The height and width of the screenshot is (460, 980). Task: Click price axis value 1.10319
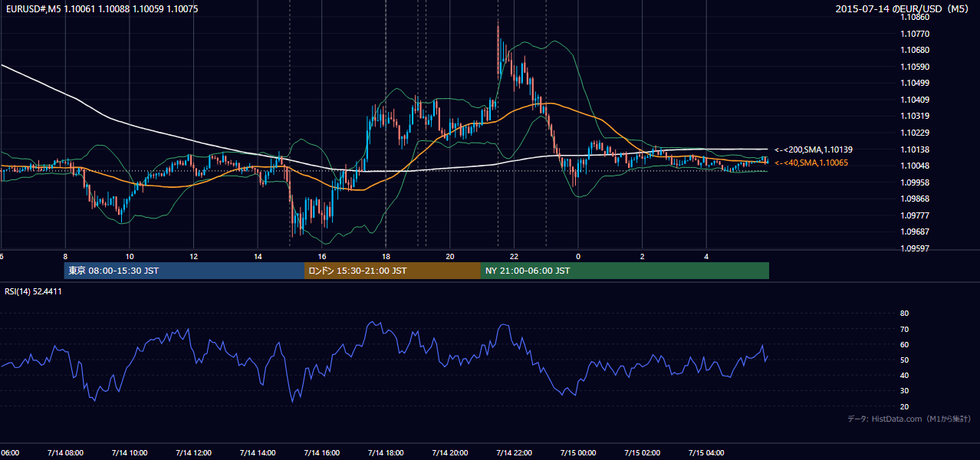pos(915,117)
